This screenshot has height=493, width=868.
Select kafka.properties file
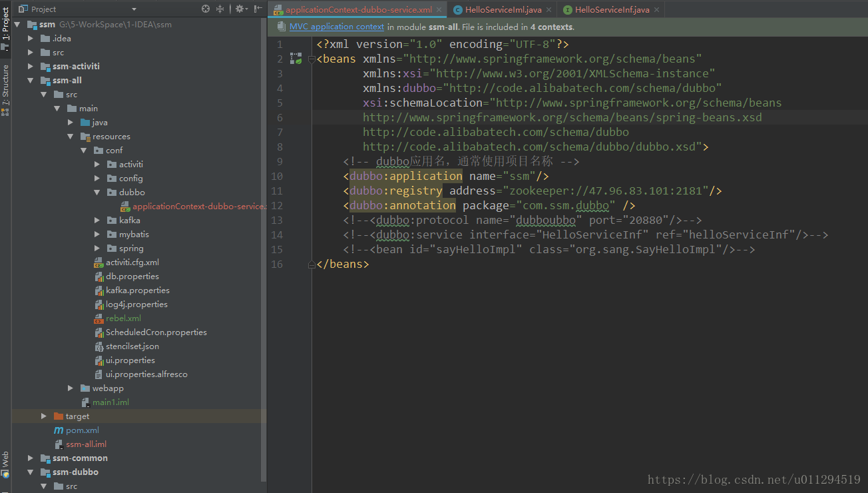(137, 290)
